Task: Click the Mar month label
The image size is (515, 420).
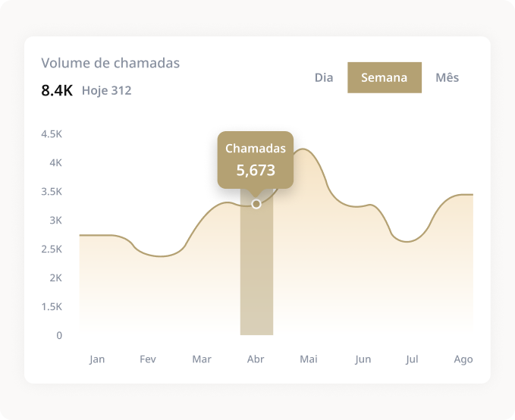Action: 202,359
